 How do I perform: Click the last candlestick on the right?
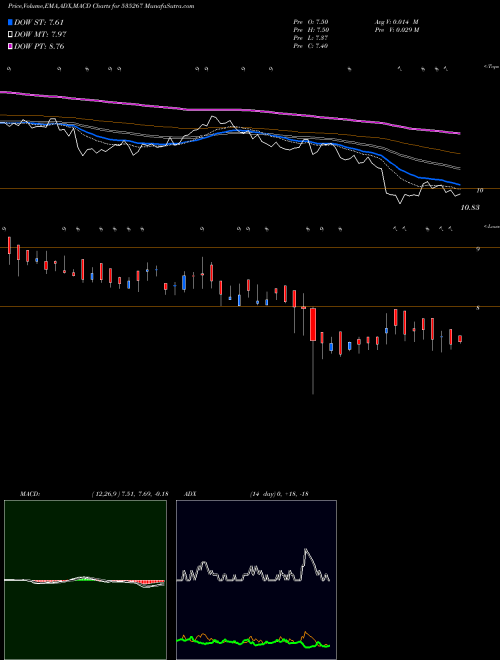click(460, 339)
